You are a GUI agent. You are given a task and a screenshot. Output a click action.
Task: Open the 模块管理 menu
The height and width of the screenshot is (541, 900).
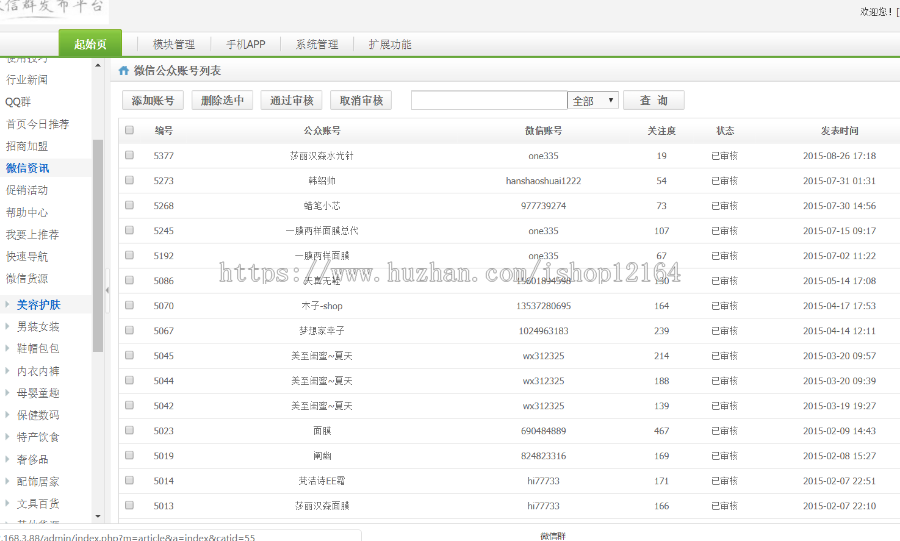[x=174, y=44]
